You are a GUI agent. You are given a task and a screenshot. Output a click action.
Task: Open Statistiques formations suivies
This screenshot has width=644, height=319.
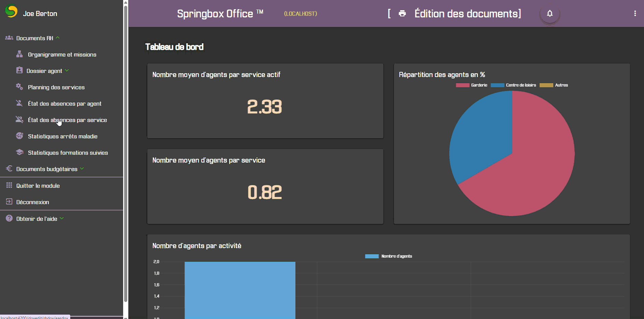68,153
